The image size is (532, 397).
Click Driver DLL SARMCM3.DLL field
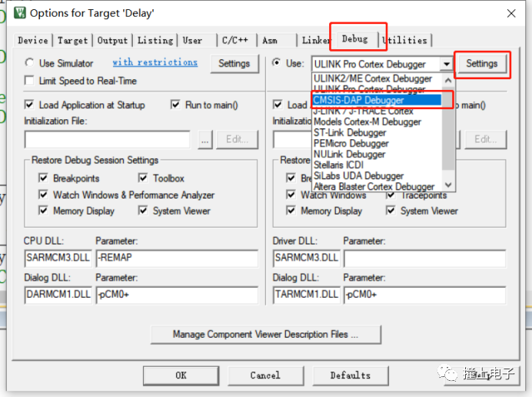point(307,258)
